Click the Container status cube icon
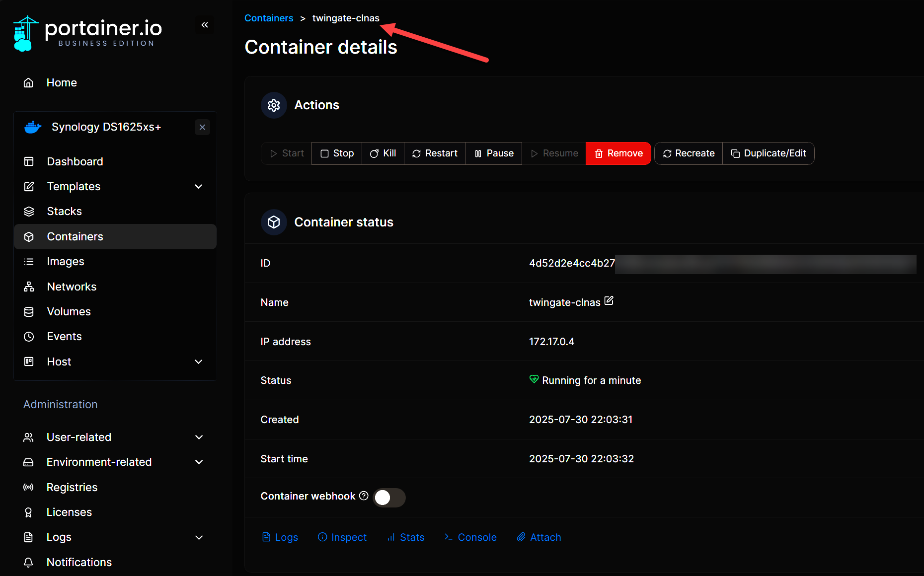 click(274, 222)
